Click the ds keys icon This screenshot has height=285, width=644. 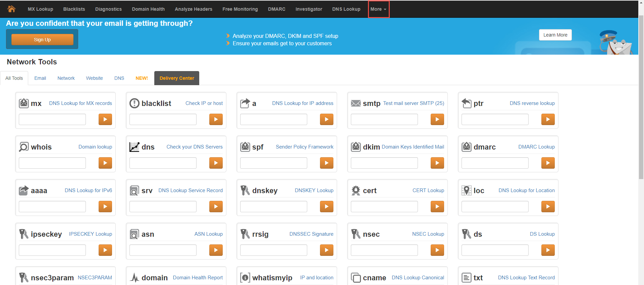click(467, 234)
